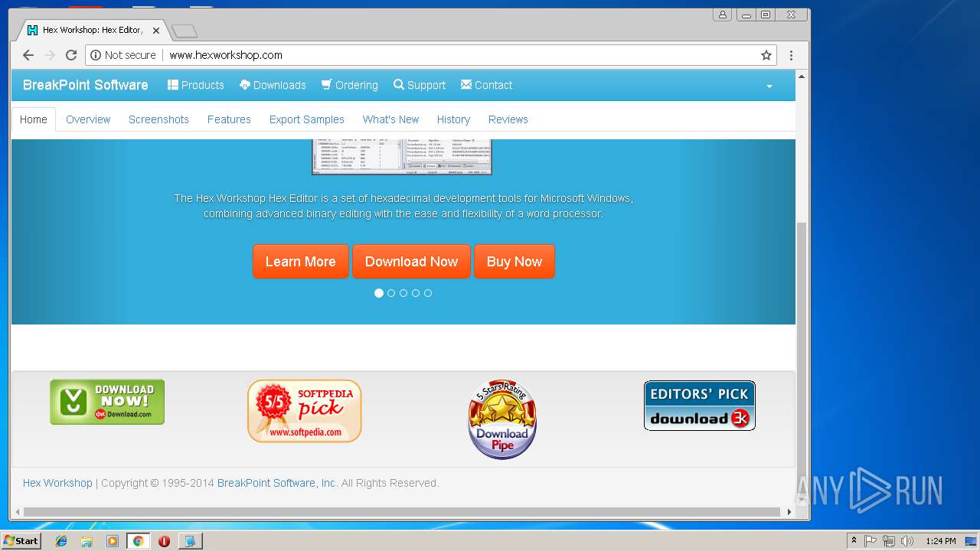Reload the page with the refresh icon

coord(71,55)
